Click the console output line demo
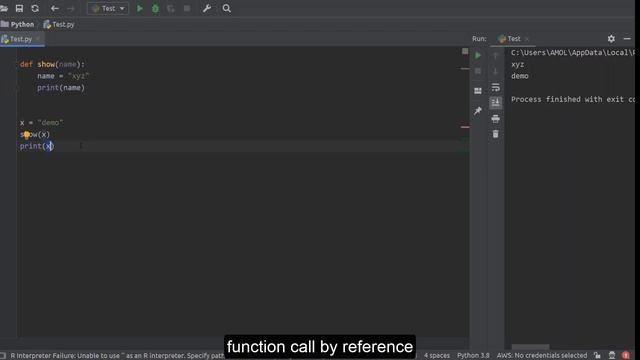 pos(520,76)
